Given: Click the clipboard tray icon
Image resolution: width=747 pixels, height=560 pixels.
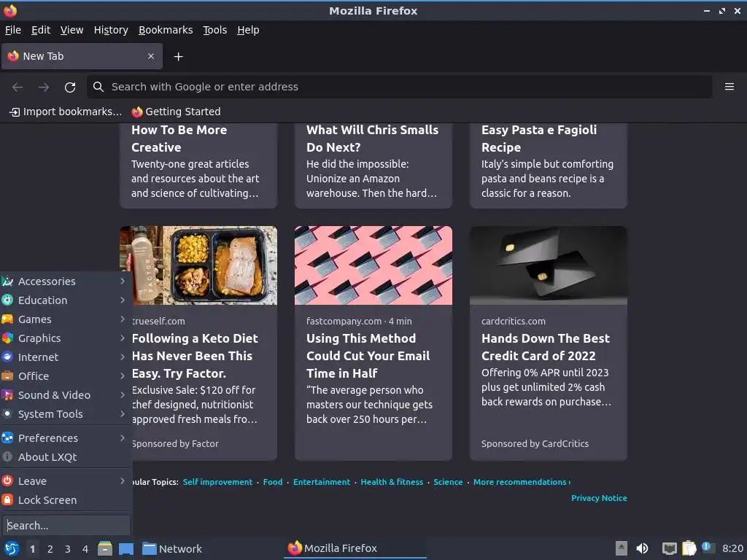Looking at the screenshot, I should (689, 548).
